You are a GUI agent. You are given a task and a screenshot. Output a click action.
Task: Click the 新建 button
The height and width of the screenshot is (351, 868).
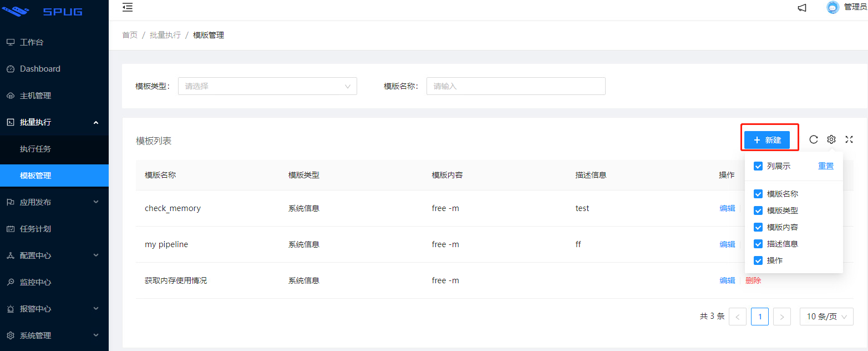[x=767, y=140]
